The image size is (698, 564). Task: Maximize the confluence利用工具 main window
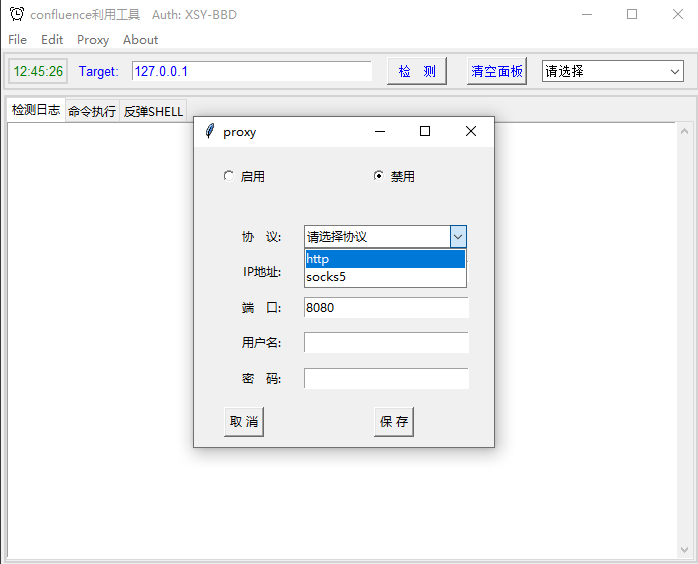pos(632,14)
